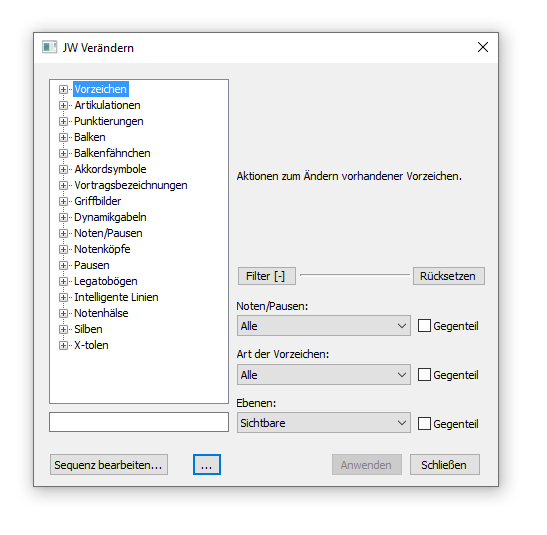Viewport: 547px width, 535px height.
Task: Click the JW Verändern title bar icon
Action: click(x=49, y=47)
